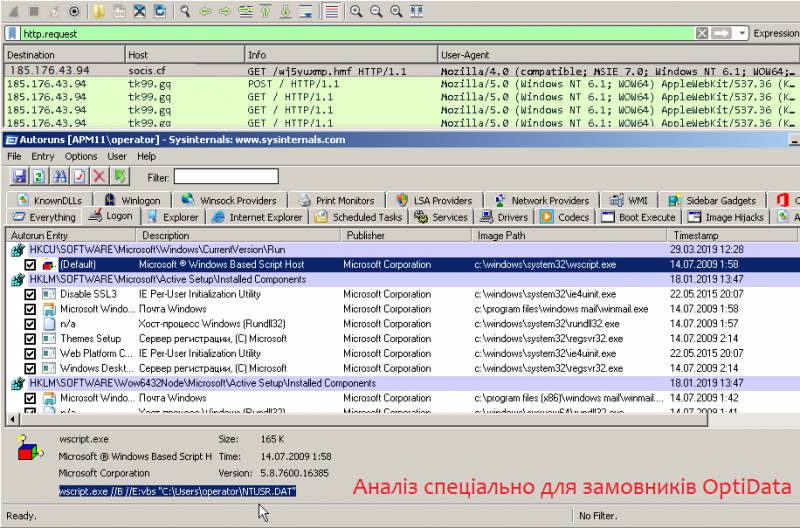The image size is (800, 528).
Task: Open the display filter history dropdown
Action: (742, 33)
